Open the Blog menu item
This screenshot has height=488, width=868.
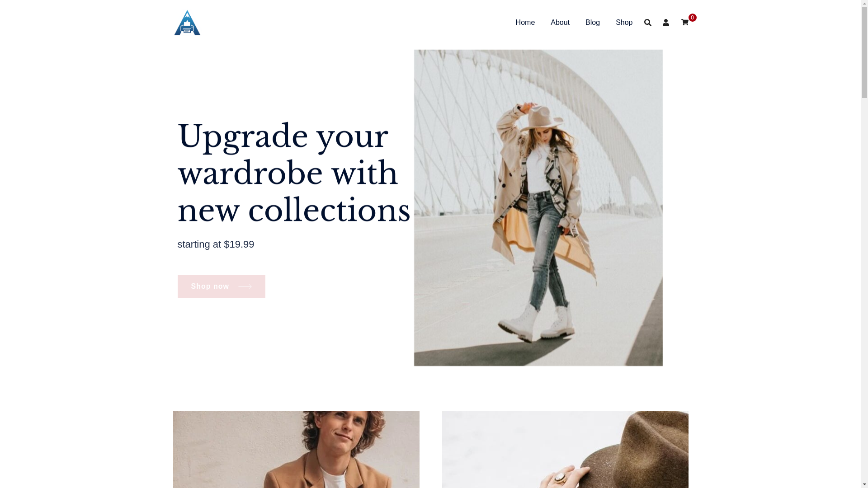click(x=593, y=23)
